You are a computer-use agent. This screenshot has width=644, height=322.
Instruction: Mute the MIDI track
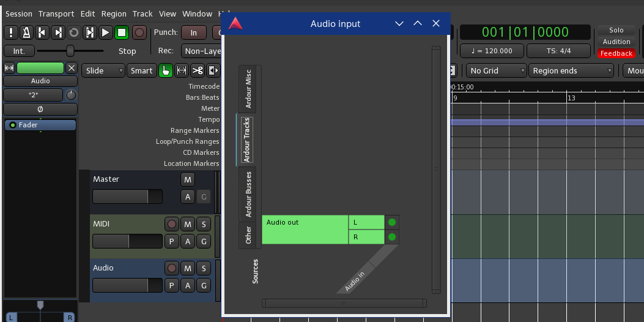tap(187, 224)
